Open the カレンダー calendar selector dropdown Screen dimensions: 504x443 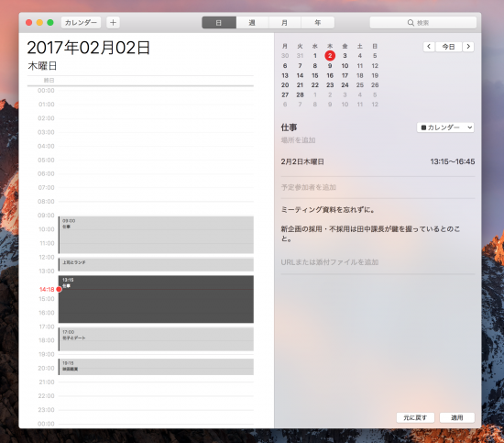tap(445, 127)
